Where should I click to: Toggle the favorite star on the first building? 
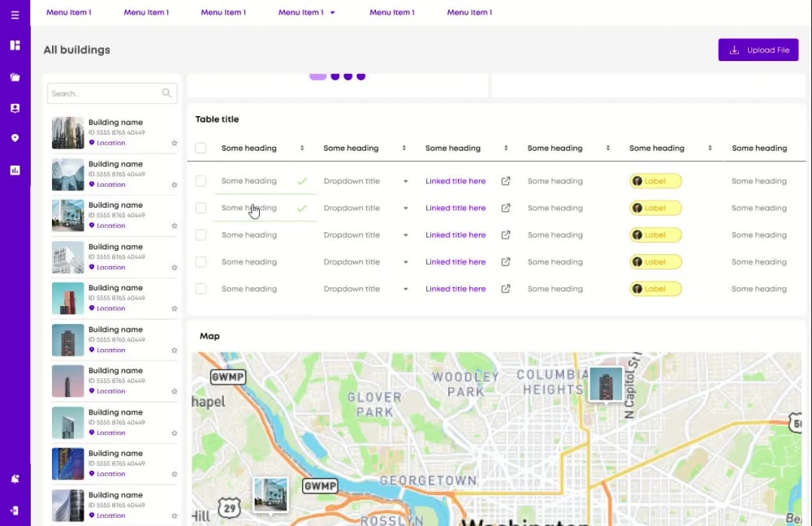[x=173, y=142]
